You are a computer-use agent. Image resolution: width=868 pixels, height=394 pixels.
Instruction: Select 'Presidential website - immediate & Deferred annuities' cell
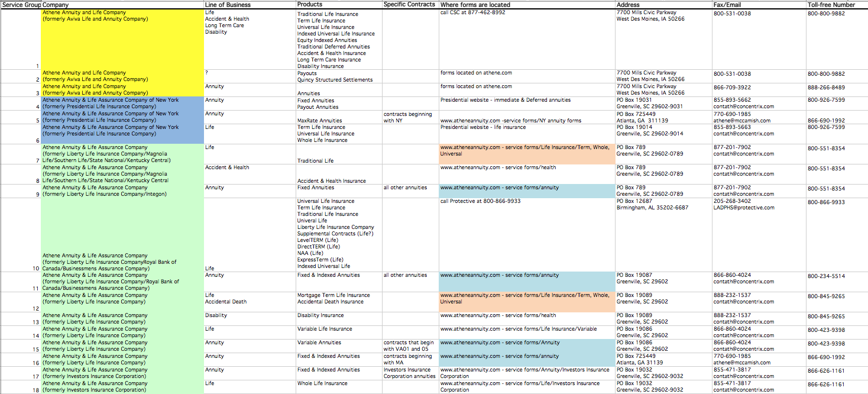click(x=526, y=104)
